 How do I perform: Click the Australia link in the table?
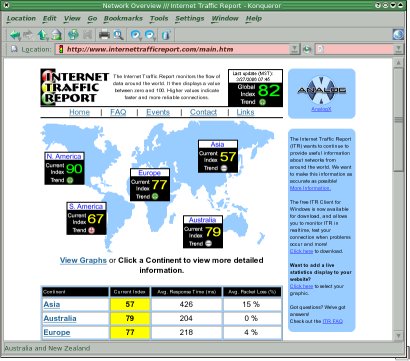pyautogui.click(x=60, y=318)
